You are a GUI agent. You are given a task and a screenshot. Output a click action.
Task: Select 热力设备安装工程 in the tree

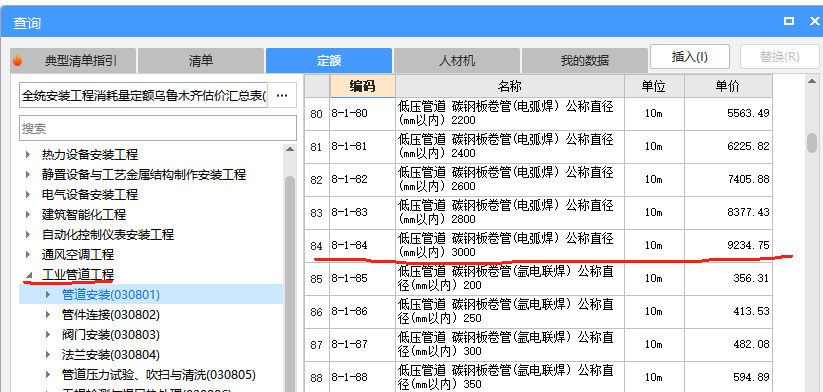90,155
